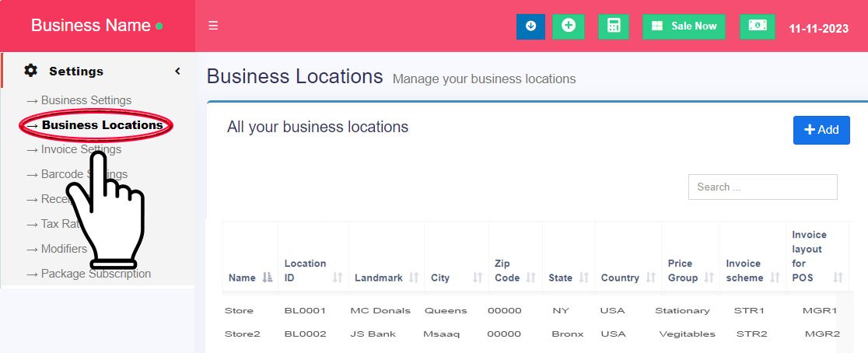Click the green plus circle icon
This screenshot has height=353, width=868.
569,26
